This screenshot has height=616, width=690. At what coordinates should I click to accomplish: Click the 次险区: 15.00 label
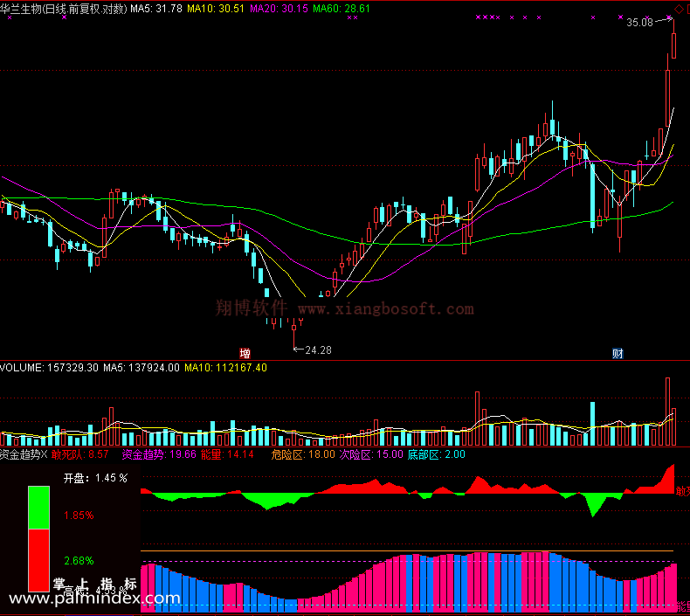[x=371, y=454]
